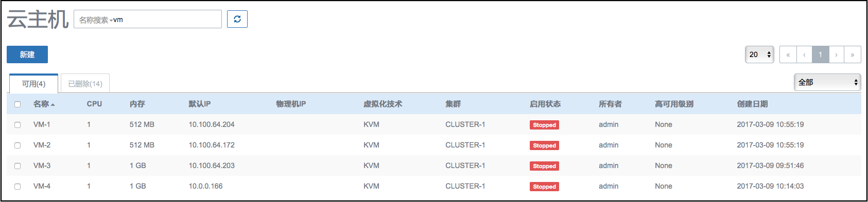Click Stopped status badge for VM-4
The height and width of the screenshot is (202, 868).
tap(544, 187)
